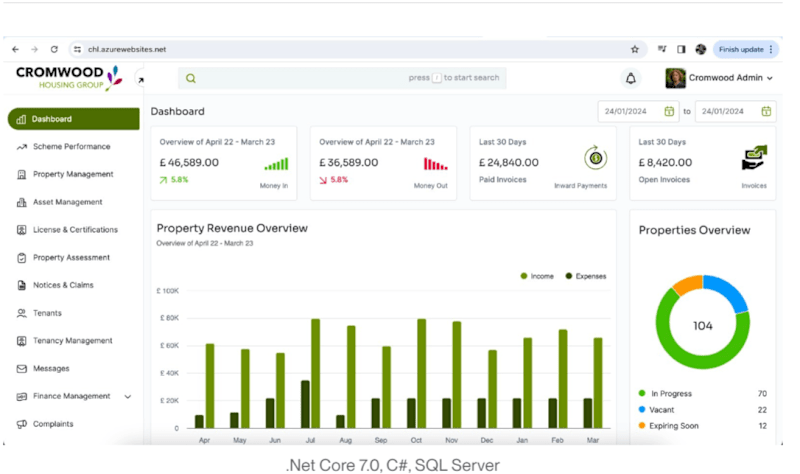Click the Complaints megaphone icon
This screenshot has width=800, height=474.
point(21,424)
